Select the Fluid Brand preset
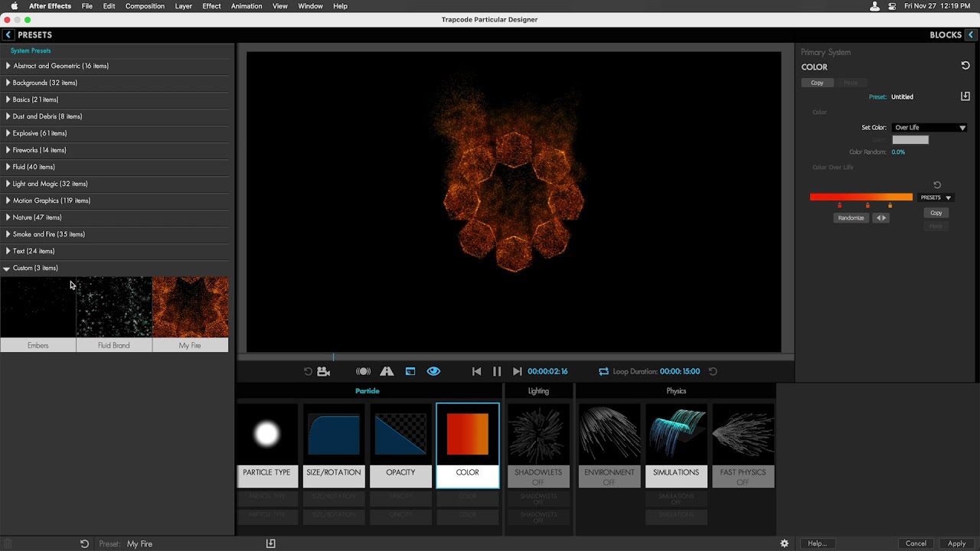The height and width of the screenshot is (551, 980). pos(114,315)
